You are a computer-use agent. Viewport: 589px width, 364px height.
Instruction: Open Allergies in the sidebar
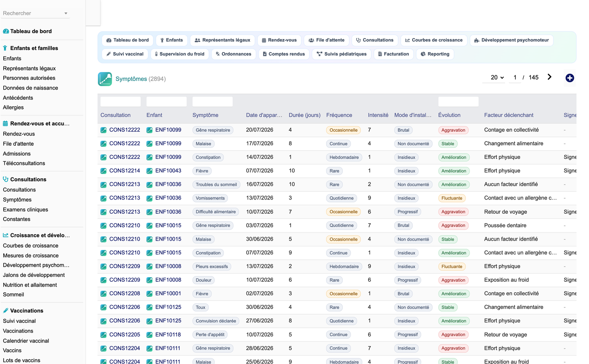[x=13, y=107]
